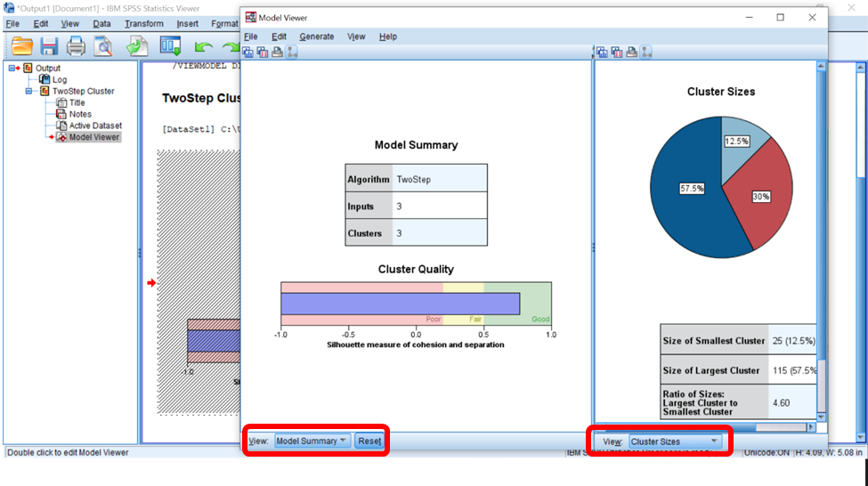The image size is (868, 486).
Task: Select Title in the outline tree
Action: click(77, 102)
